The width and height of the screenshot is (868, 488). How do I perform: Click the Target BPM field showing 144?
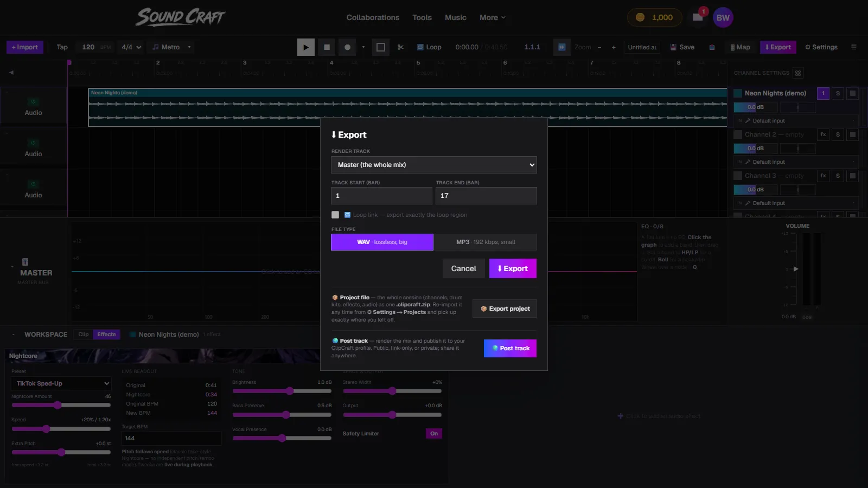(171, 438)
